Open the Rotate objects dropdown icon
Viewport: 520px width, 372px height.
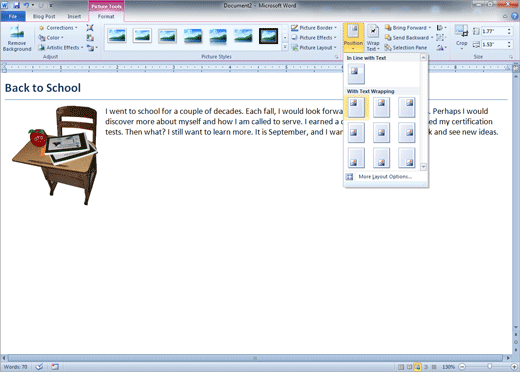point(441,48)
